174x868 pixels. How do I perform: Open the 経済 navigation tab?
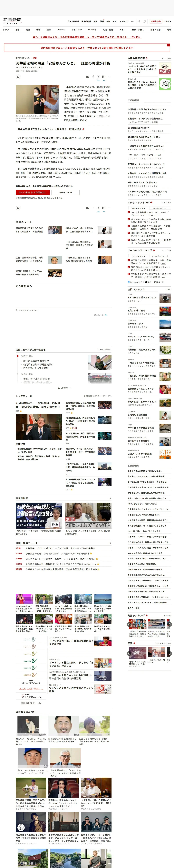tap(28, 30)
